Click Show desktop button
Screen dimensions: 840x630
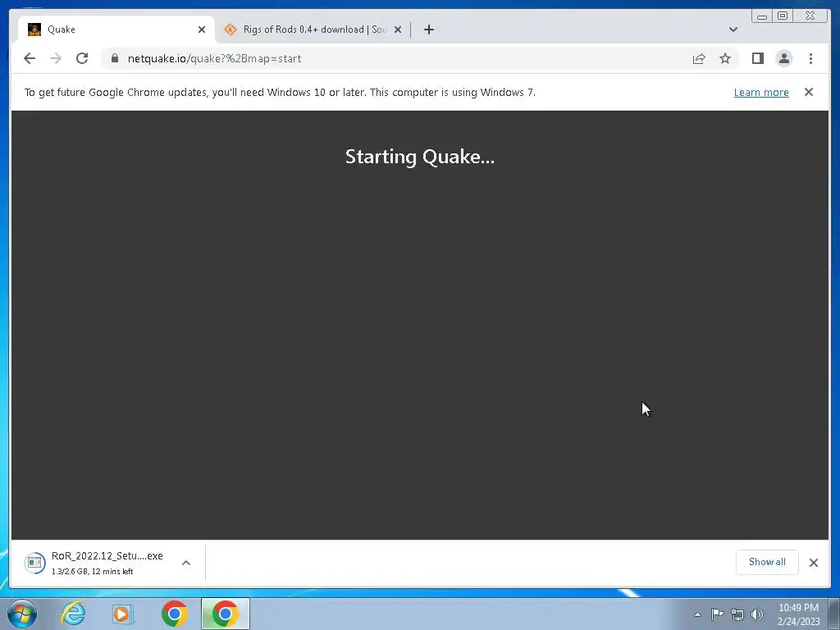point(834,614)
